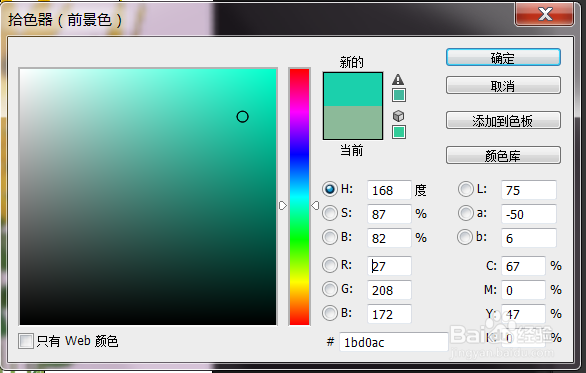
Task: Select the B blue radio button
Action: coord(330,313)
